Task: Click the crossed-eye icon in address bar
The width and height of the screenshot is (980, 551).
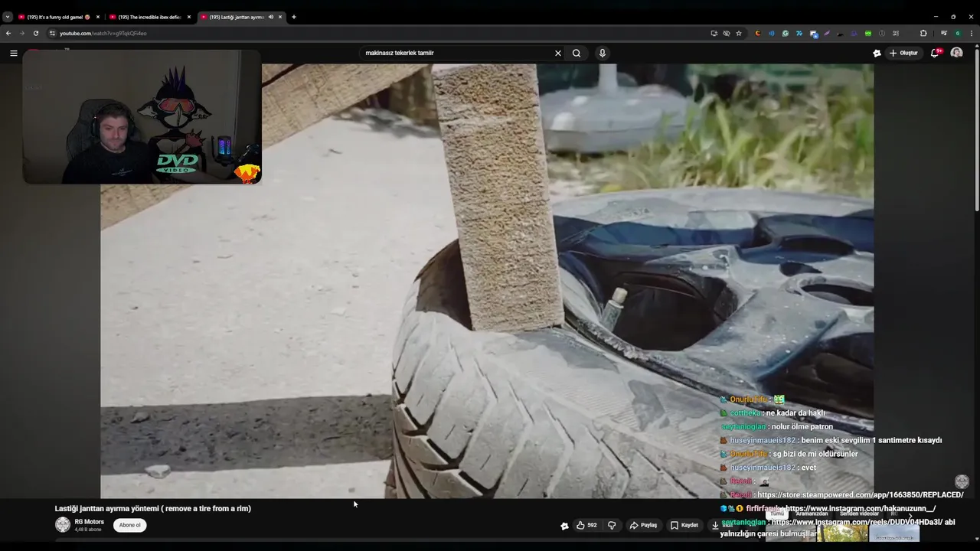Action: tap(727, 33)
